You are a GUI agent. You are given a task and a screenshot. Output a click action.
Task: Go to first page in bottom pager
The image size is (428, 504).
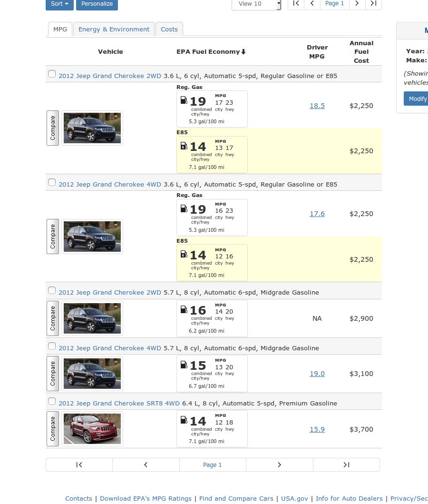(x=79, y=465)
